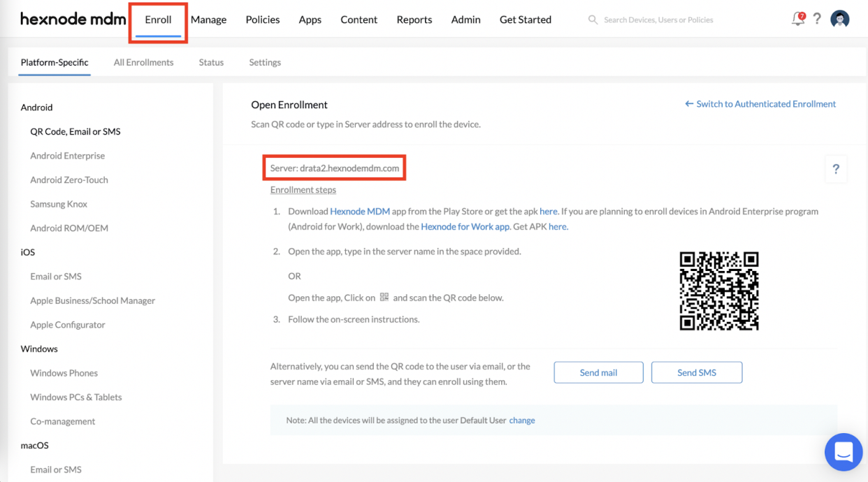Select Windows PCs & Tablets

pos(76,397)
